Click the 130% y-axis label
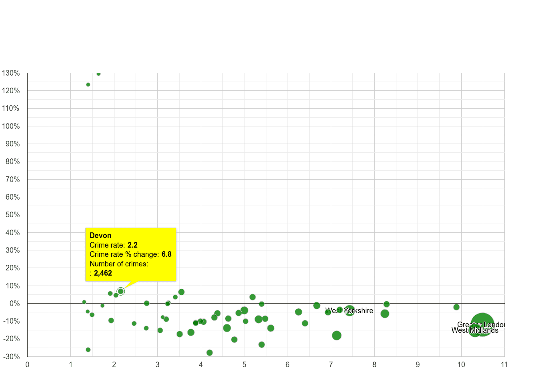556x392 pixels. [11, 73]
